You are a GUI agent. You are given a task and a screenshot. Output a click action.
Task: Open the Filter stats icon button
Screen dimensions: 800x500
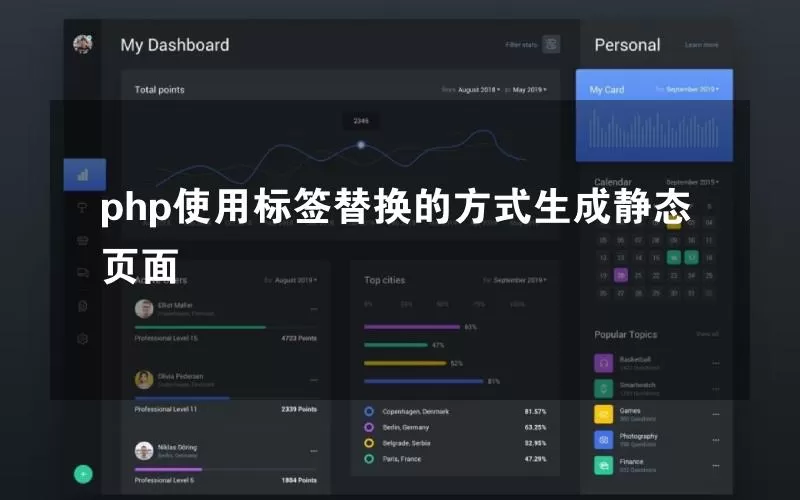(551, 44)
